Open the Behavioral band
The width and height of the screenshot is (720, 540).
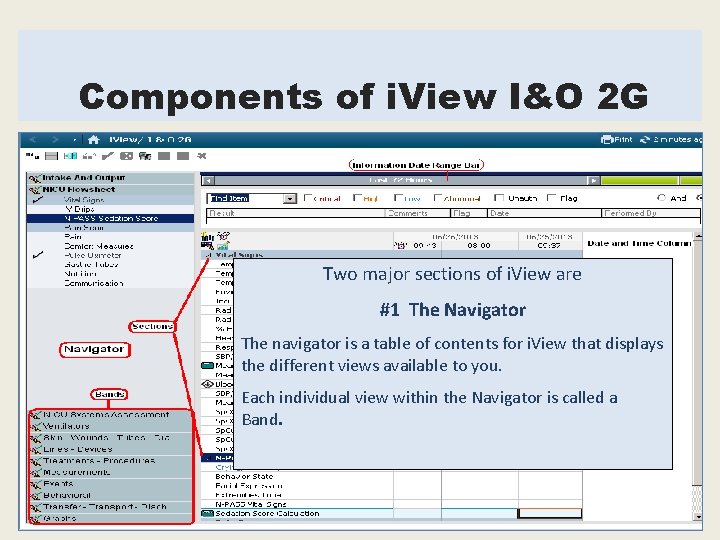point(111,495)
